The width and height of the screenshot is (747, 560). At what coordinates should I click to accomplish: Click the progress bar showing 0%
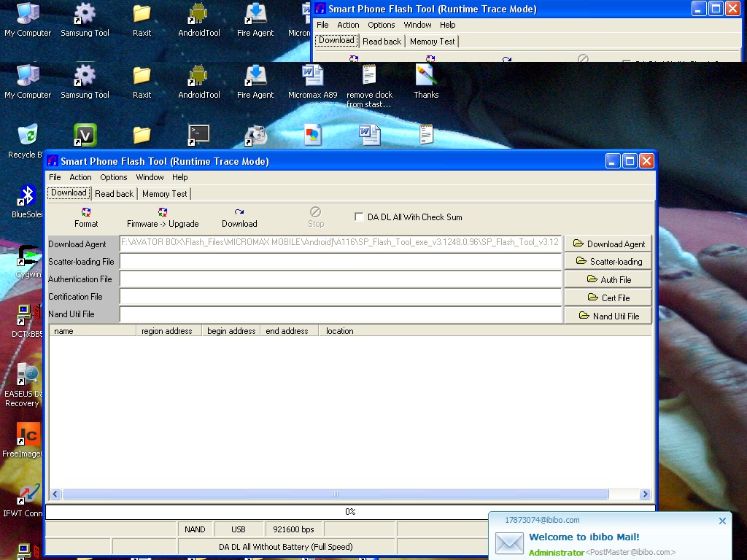(x=350, y=511)
